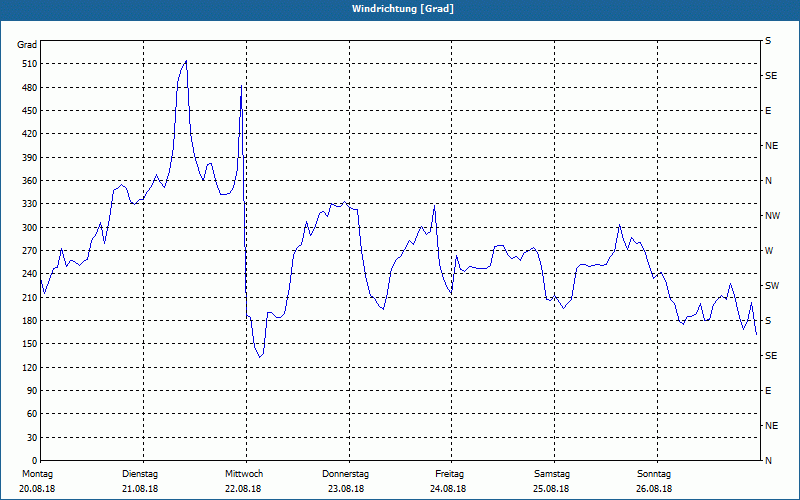Click the blue line's highest peak near 510

186,61
